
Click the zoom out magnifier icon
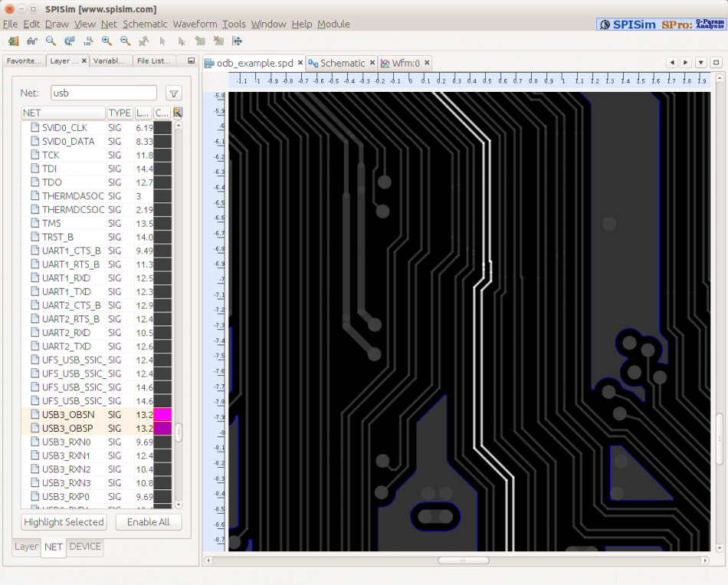coord(125,41)
